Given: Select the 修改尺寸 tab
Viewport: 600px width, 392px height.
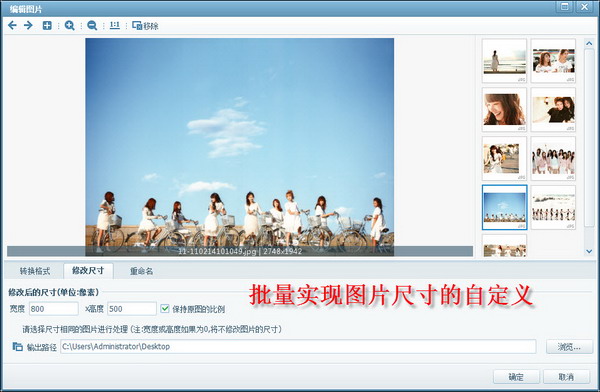Looking at the screenshot, I should pyautogui.click(x=88, y=271).
